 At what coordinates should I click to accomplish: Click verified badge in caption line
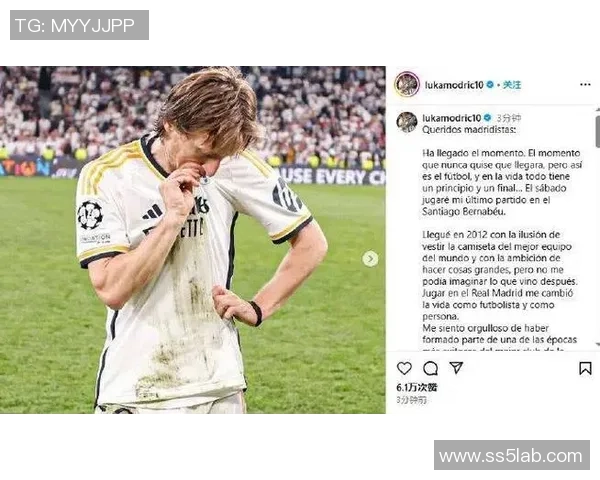pos(487,118)
